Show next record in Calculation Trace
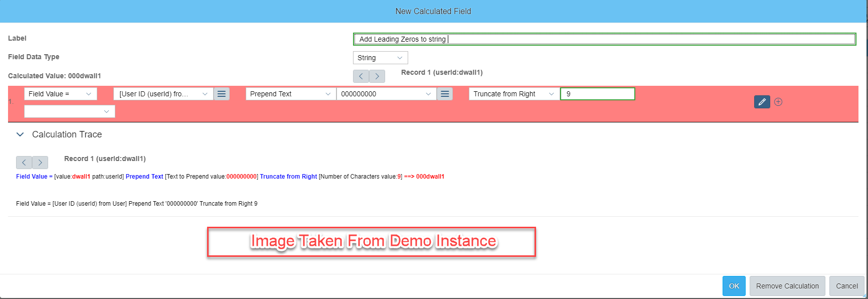 (40, 163)
